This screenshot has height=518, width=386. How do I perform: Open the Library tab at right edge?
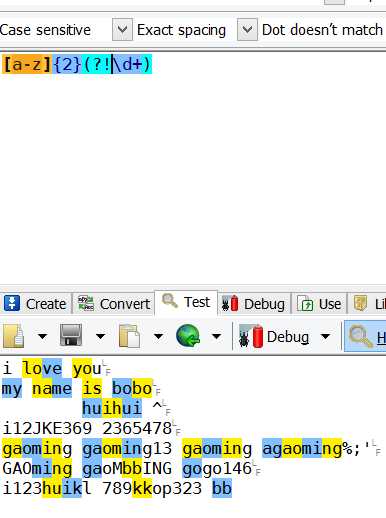pyautogui.click(x=367, y=304)
